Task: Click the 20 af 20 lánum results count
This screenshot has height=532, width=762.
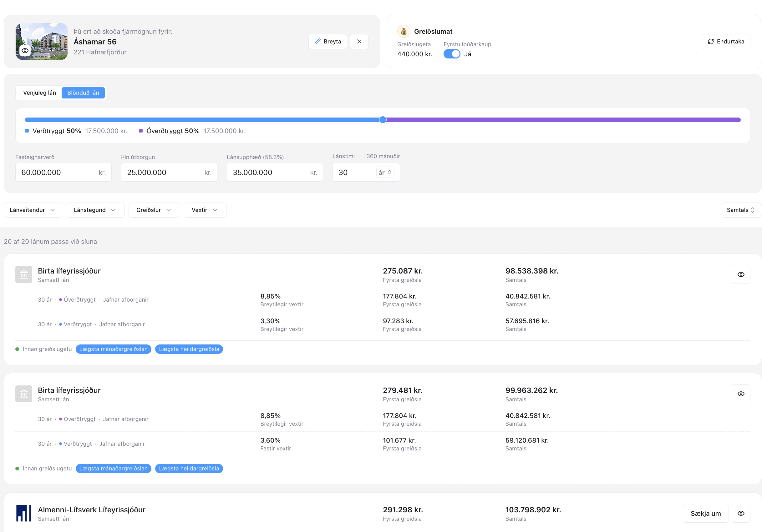Action: click(50, 241)
